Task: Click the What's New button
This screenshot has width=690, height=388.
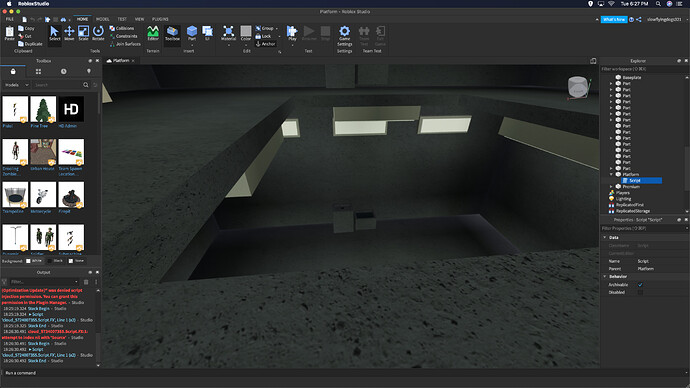Action: tap(614, 19)
